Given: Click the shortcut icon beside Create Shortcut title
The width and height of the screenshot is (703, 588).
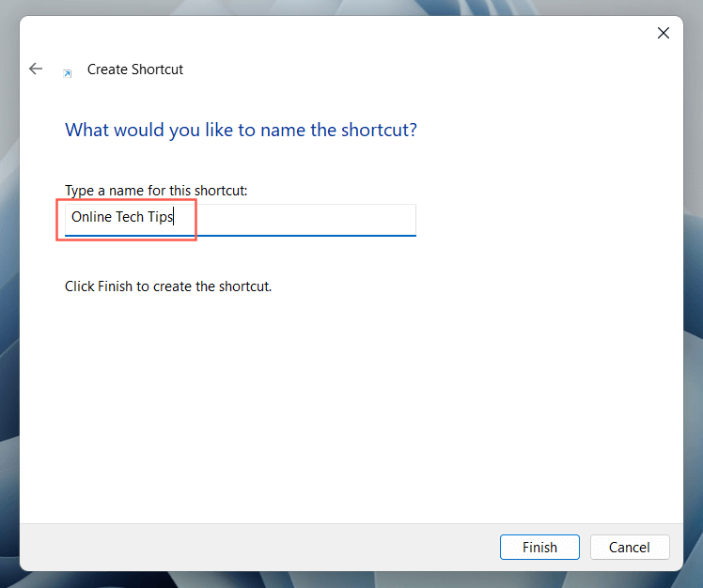Looking at the screenshot, I should 67,71.
